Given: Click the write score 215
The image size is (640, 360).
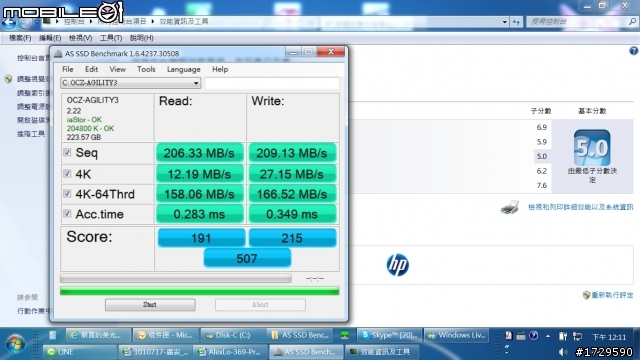Looking at the screenshot, I should click(x=292, y=238).
